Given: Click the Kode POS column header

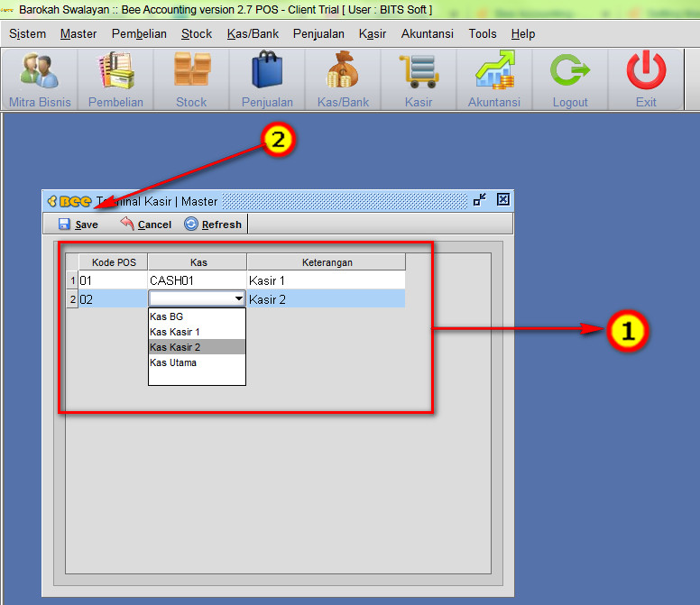Looking at the screenshot, I should pyautogui.click(x=114, y=262).
